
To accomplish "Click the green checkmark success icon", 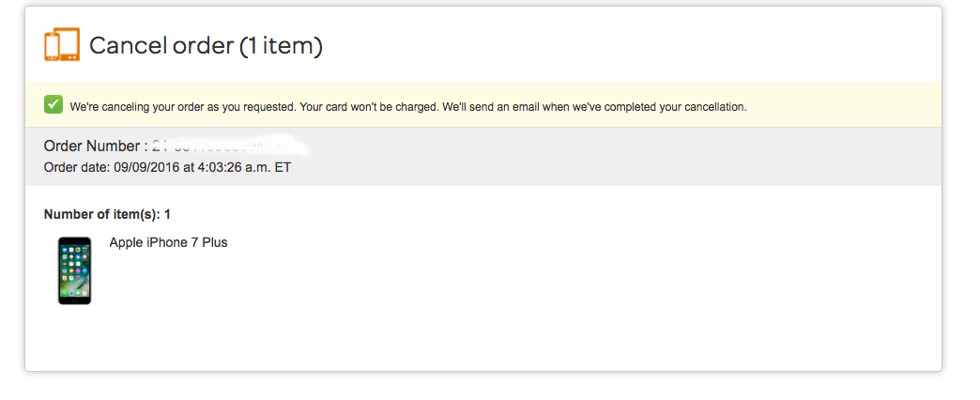I will click(54, 104).
